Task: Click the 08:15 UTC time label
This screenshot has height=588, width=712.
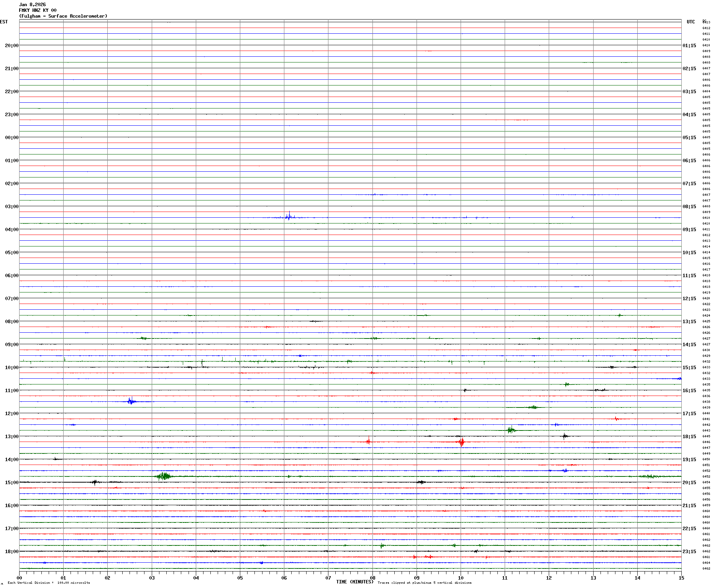Action: [x=689, y=207]
